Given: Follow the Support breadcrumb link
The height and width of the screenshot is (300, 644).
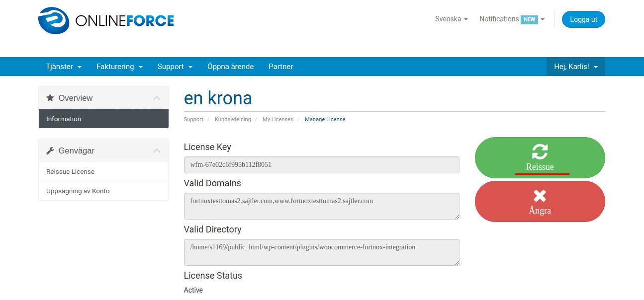Looking at the screenshot, I should click(x=193, y=119).
